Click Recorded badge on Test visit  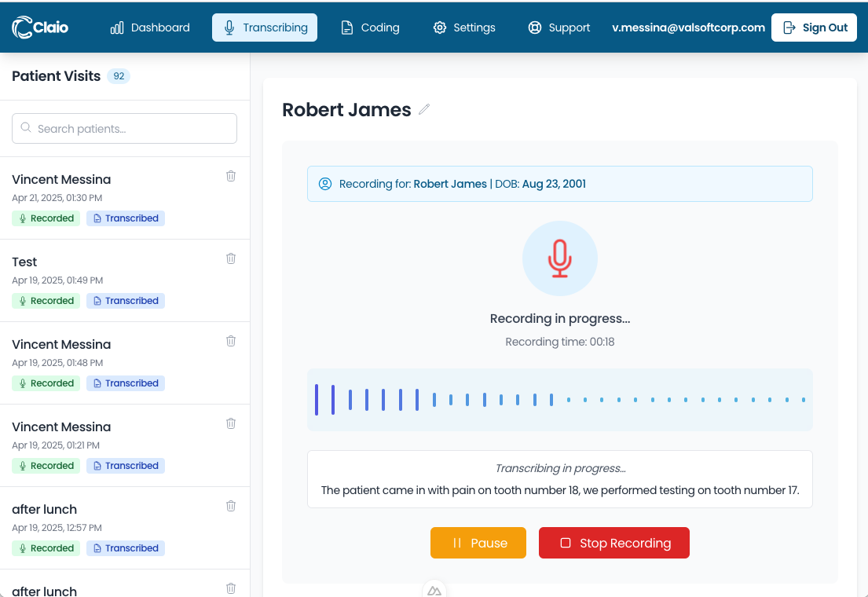pyautogui.click(x=46, y=301)
